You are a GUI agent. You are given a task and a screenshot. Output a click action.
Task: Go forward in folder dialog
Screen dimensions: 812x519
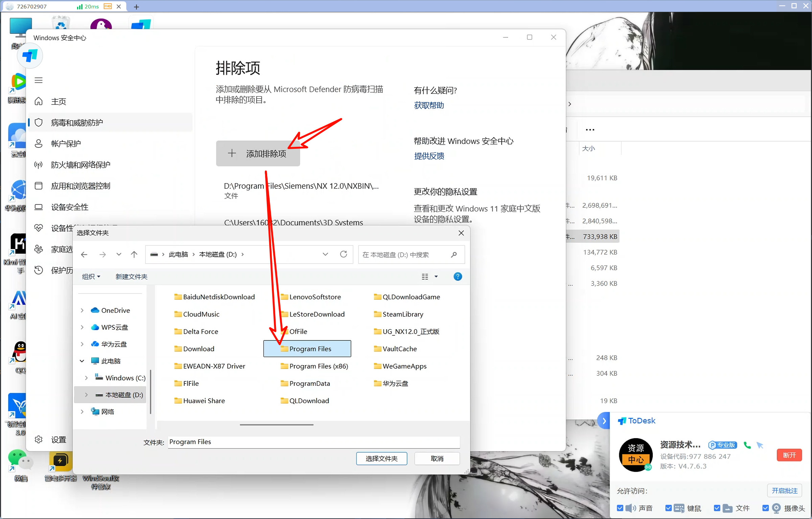[102, 254]
